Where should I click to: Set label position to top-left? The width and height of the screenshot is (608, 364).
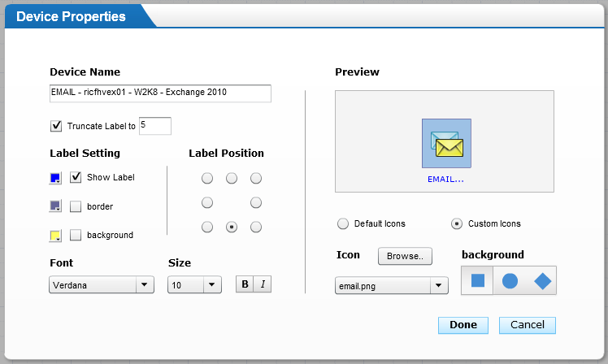[207, 178]
